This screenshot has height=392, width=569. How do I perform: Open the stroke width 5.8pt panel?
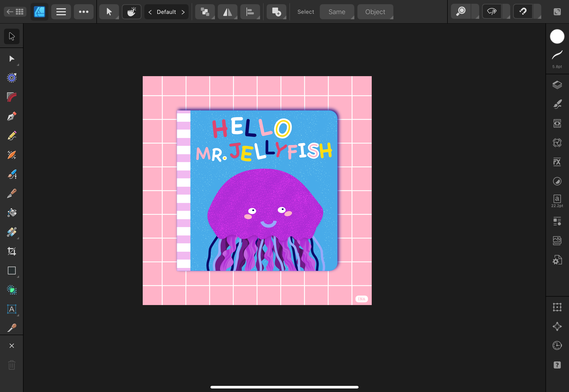click(x=557, y=59)
